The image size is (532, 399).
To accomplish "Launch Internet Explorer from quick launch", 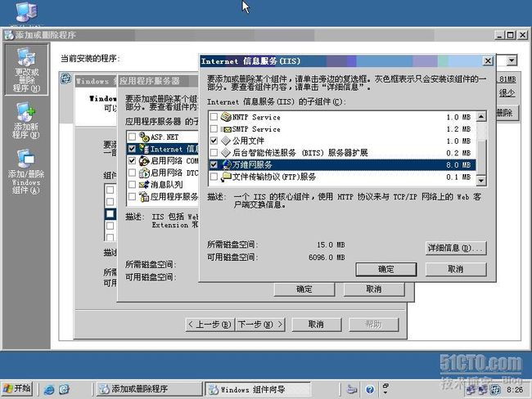I will coord(49,389).
